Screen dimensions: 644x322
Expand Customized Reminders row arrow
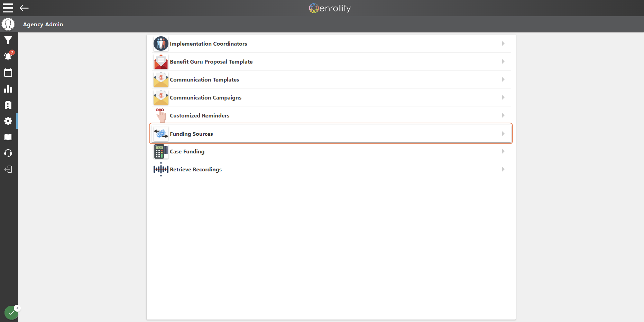(x=503, y=115)
